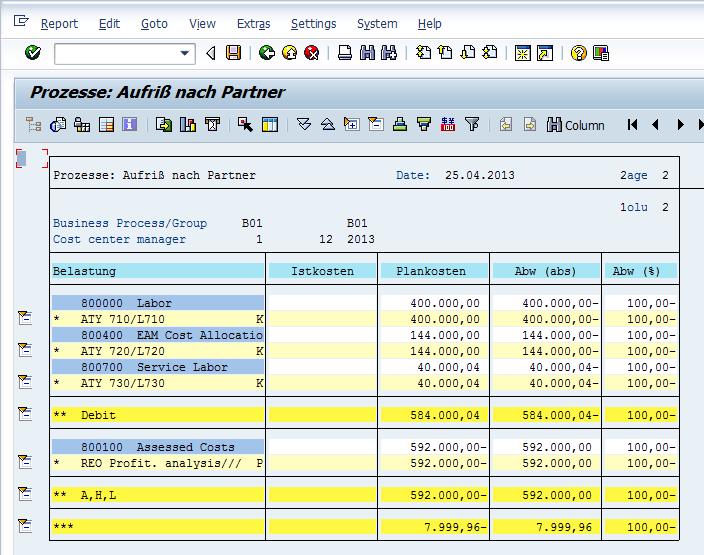The height and width of the screenshot is (555, 704).
Task: Click the small triangle left of Save
Action: click(211, 53)
